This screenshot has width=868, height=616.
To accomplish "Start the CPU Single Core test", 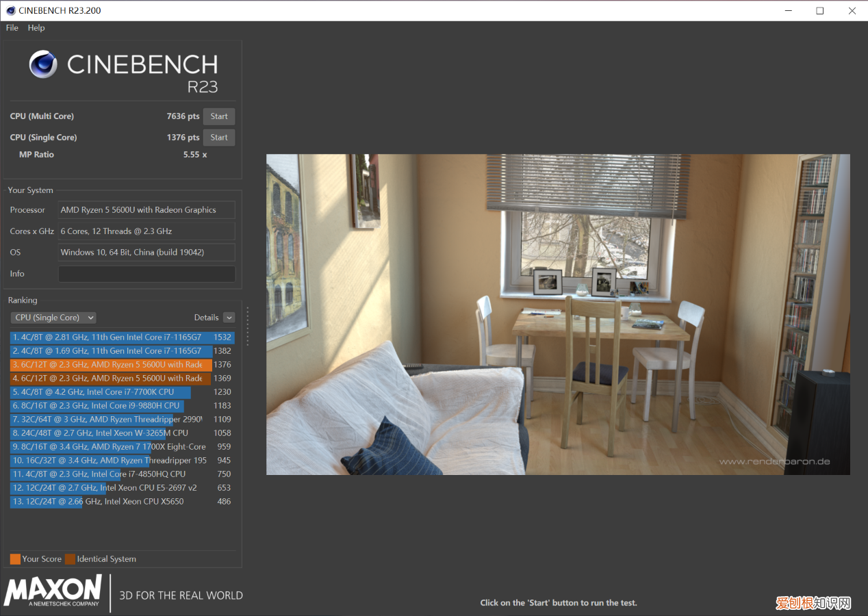I will click(219, 138).
